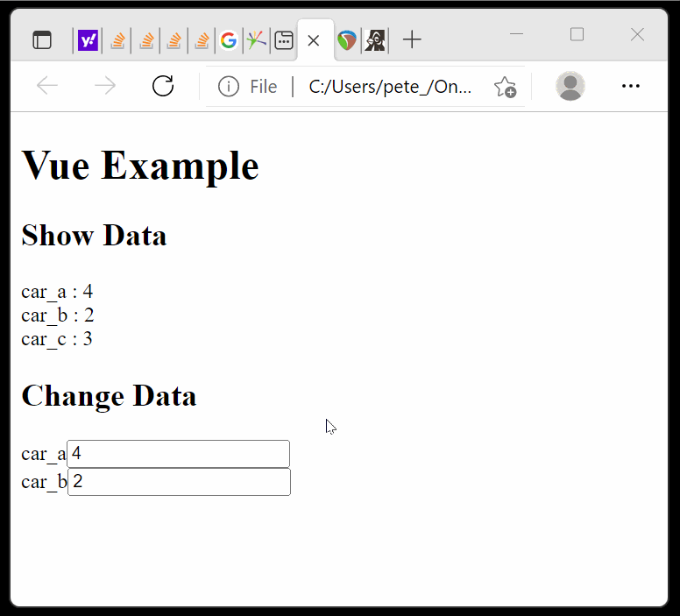Open the tab with calendar-window icon
This screenshot has width=680, height=616.
(x=284, y=41)
